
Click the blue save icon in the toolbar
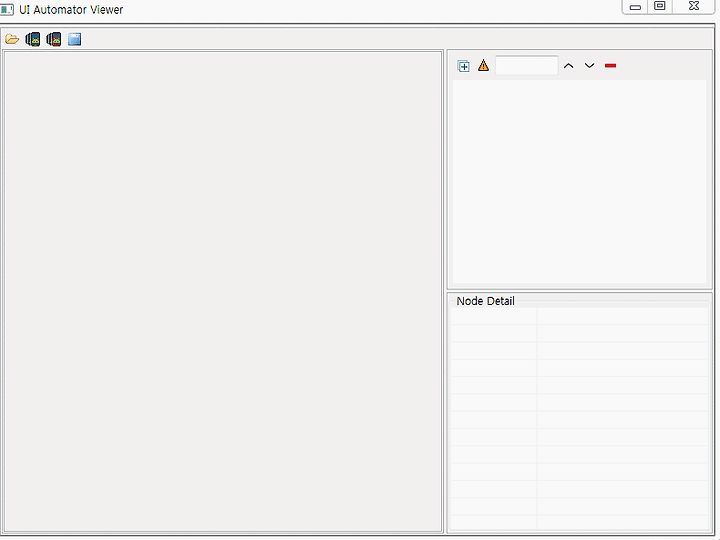74,39
